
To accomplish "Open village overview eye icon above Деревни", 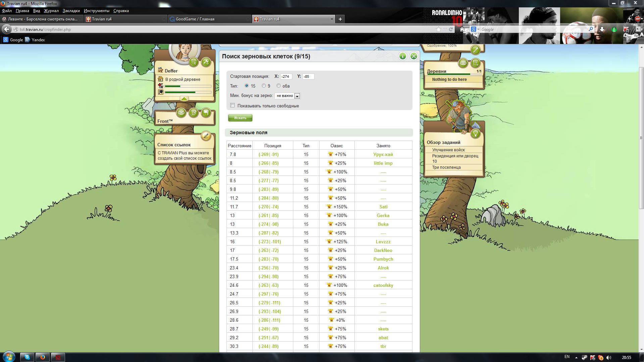I will (463, 63).
